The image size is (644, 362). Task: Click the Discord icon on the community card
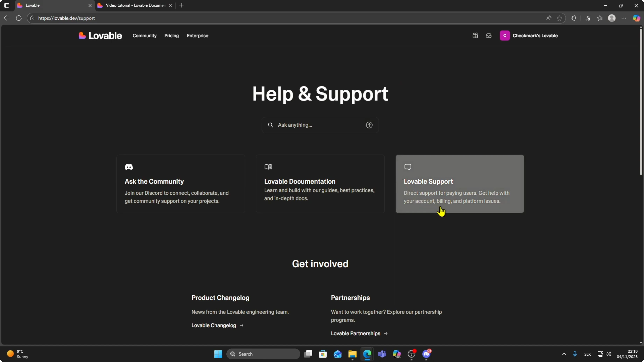pos(129,167)
